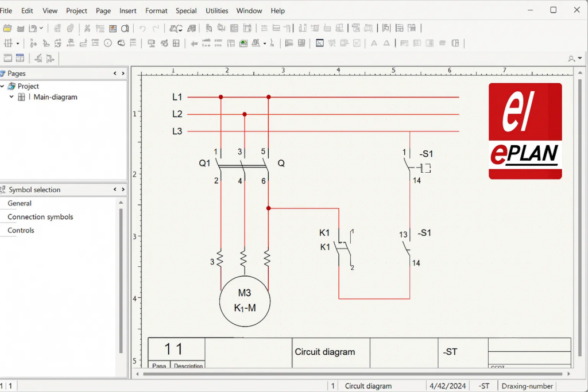Collapse the Project tree node
This screenshot has height=392, width=588.
point(3,86)
